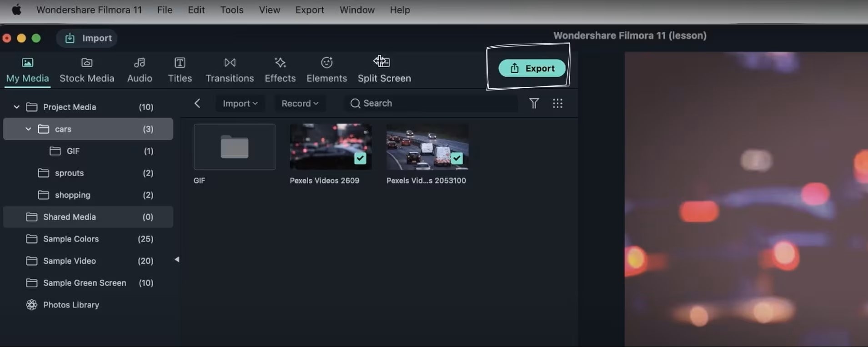Open the GIF folder thumbnail
Viewport: 868px width, 347px height.
(235, 147)
